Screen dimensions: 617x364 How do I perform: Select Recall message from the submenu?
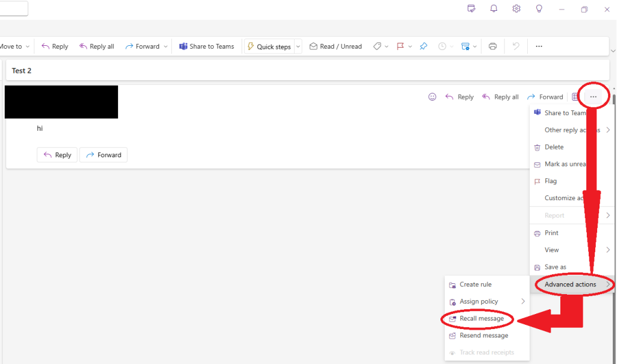pos(481,318)
